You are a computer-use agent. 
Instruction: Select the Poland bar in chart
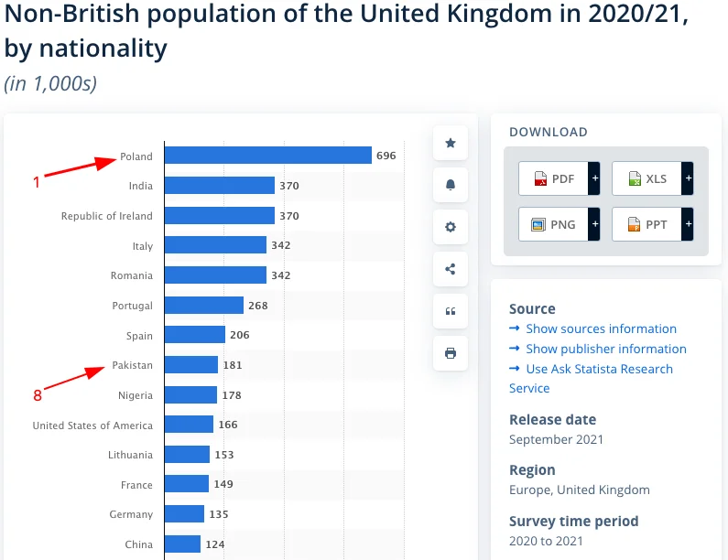[268, 156]
